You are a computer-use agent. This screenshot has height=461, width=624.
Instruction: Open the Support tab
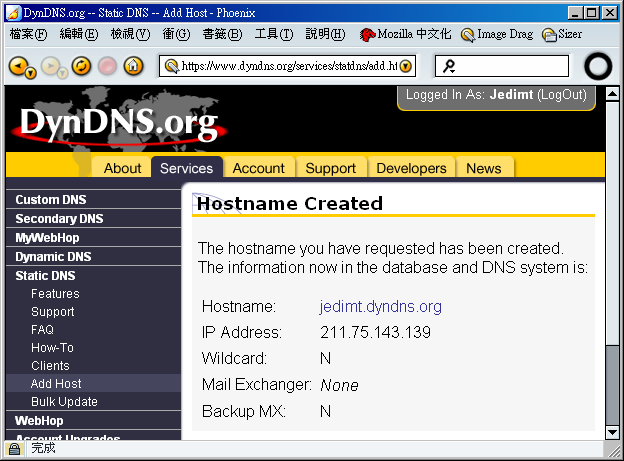tap(331, 168)
